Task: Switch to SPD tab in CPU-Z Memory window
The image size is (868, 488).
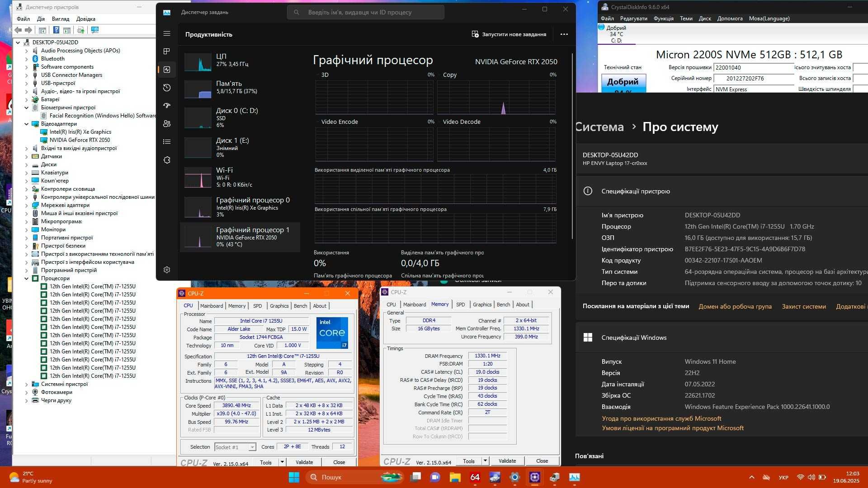Action: [x=460, y=305]
